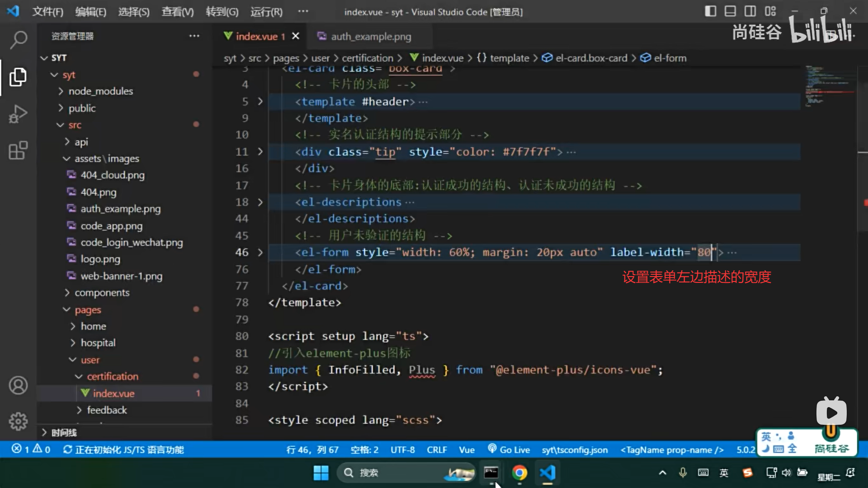Viewport: 868px width, 488px height.
Task: Open the 运行(R) menu
Action: click(266, 12)
